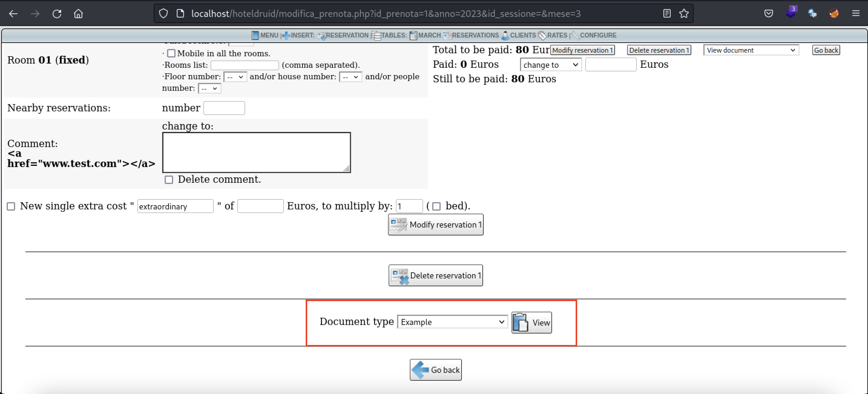The image size is (868, 394).
Task: Open the CLIENTS person icon
Action: (505, 35)
